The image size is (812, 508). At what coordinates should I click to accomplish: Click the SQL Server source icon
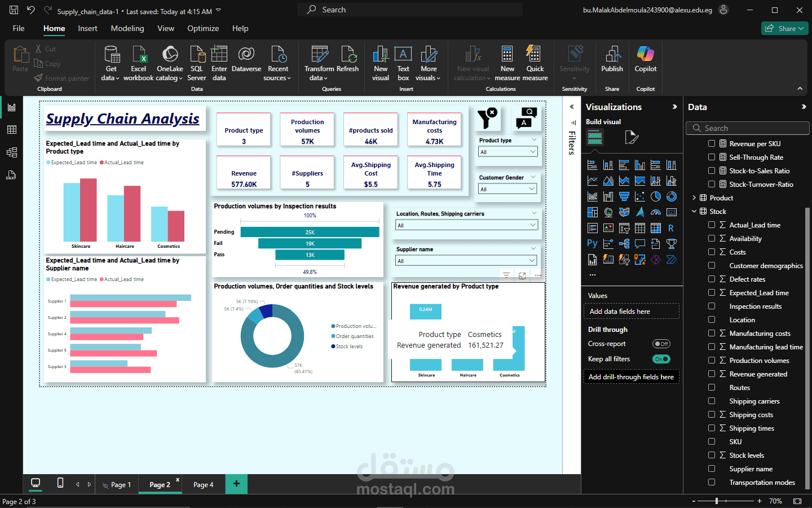pyautogui.click(x=197, y=63)
